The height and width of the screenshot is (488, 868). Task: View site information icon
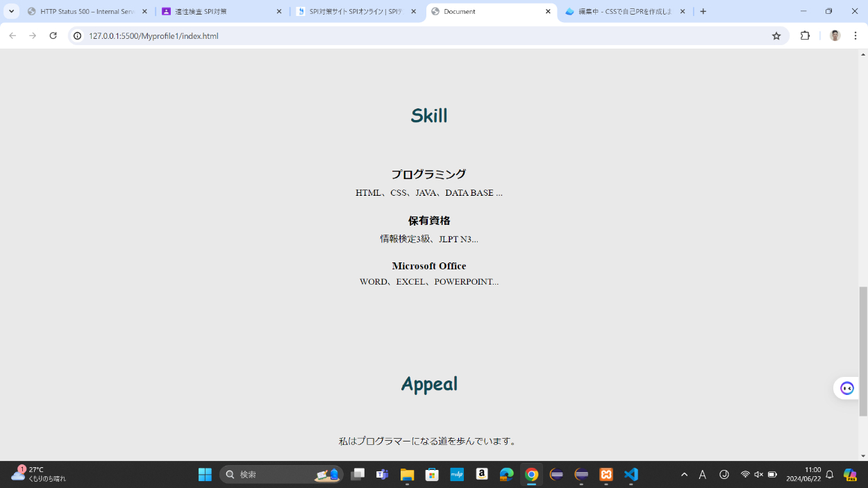pos(78,35)
